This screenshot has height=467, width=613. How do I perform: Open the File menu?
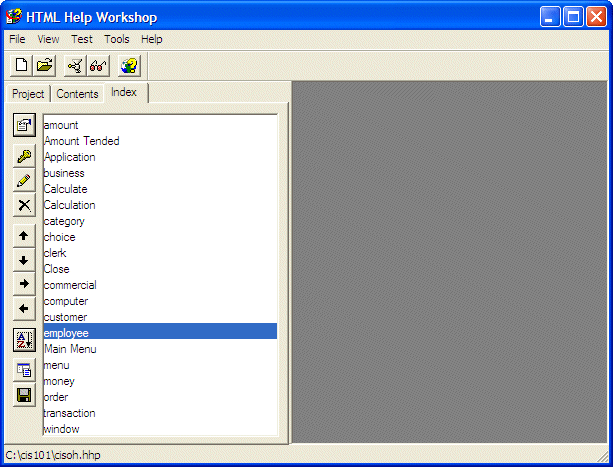(x=17, y=39)
